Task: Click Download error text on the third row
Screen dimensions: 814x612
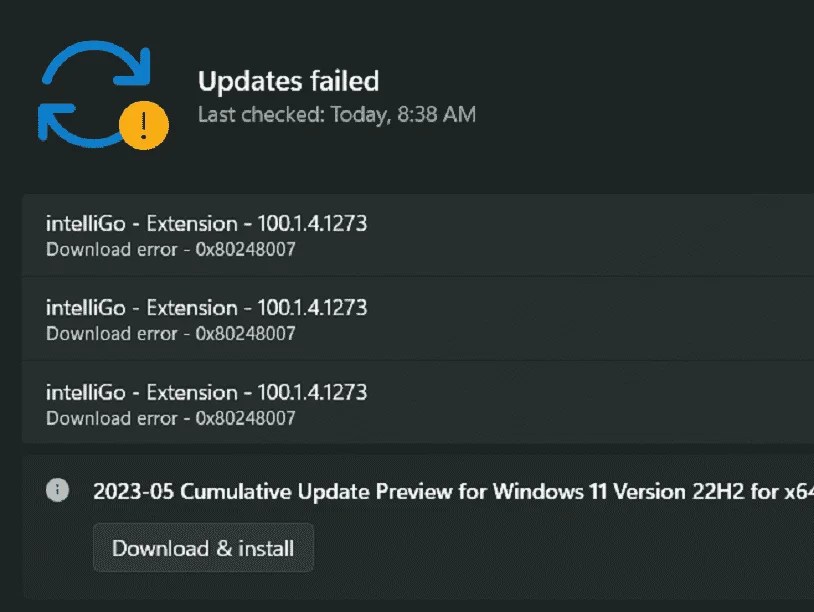Action: pyautogui.click(x=110, y=418)
